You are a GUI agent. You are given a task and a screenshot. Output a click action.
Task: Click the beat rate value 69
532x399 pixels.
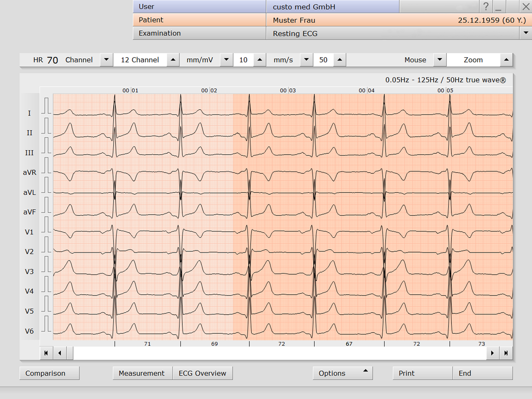coord(214,344)
